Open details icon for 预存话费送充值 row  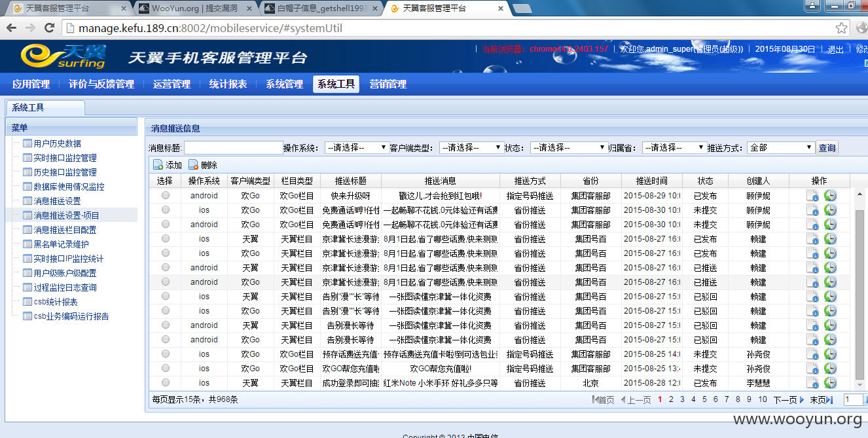coord(812,354)
